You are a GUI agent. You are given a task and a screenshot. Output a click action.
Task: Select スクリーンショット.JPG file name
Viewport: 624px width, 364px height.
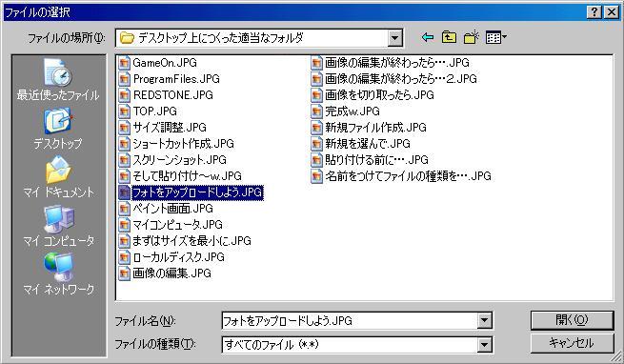click(179, 160)
